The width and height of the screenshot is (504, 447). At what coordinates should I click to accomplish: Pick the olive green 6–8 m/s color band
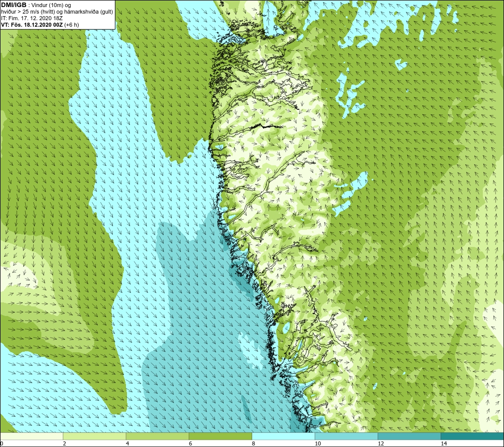point(220,436)
